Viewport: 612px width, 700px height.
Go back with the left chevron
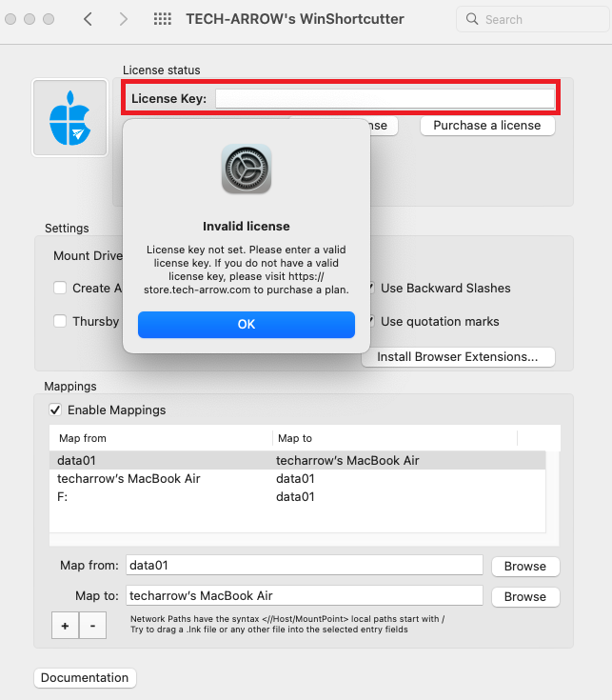coord(88,19)
